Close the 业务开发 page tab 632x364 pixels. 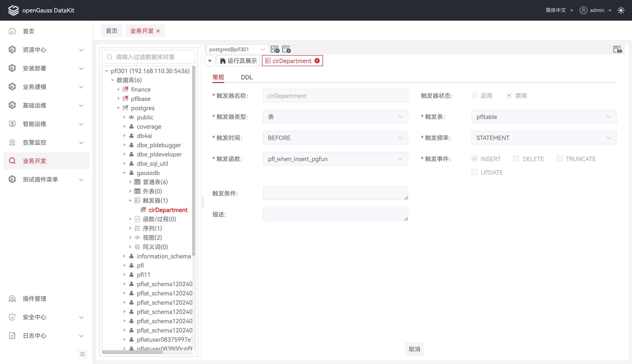pyautogui.click(x=158, y=31)
